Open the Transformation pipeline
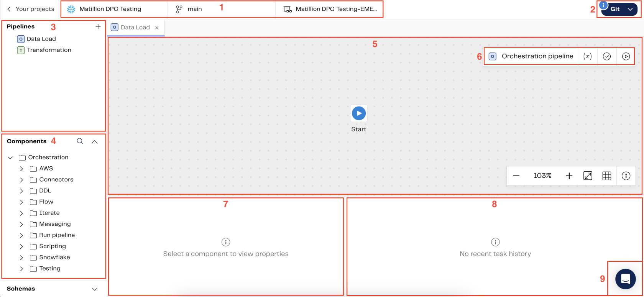 pyautogui.click(x=49, y=50)
